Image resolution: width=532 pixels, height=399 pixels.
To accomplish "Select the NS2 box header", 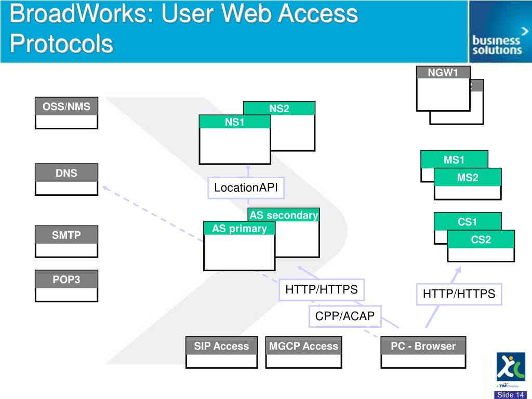I will [x=279, y=108].
